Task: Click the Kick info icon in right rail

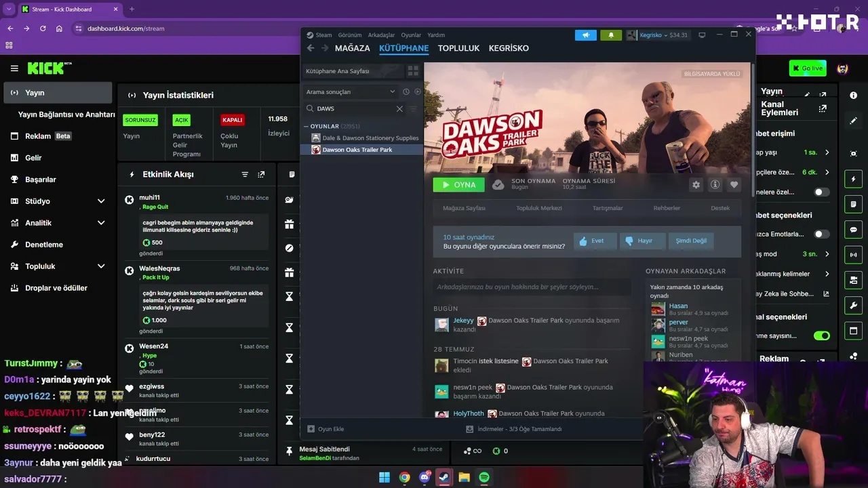Action: (x=854, y=94)
